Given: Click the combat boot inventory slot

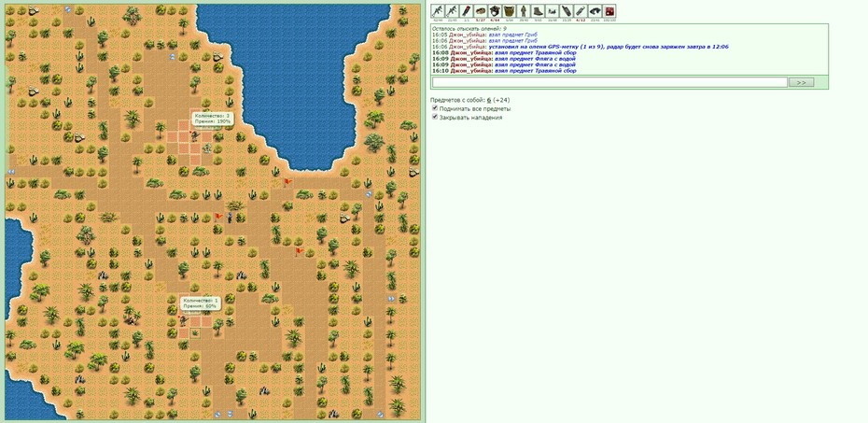Looking at the screenshot, I should pyautogui.click(x=539, y=11).
